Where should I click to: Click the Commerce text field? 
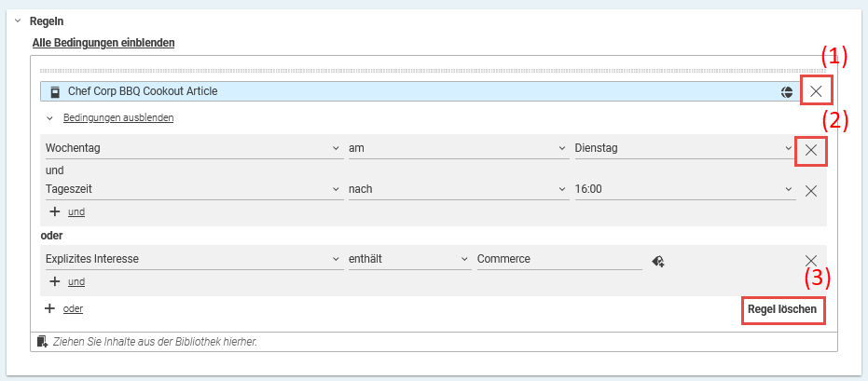558,260
